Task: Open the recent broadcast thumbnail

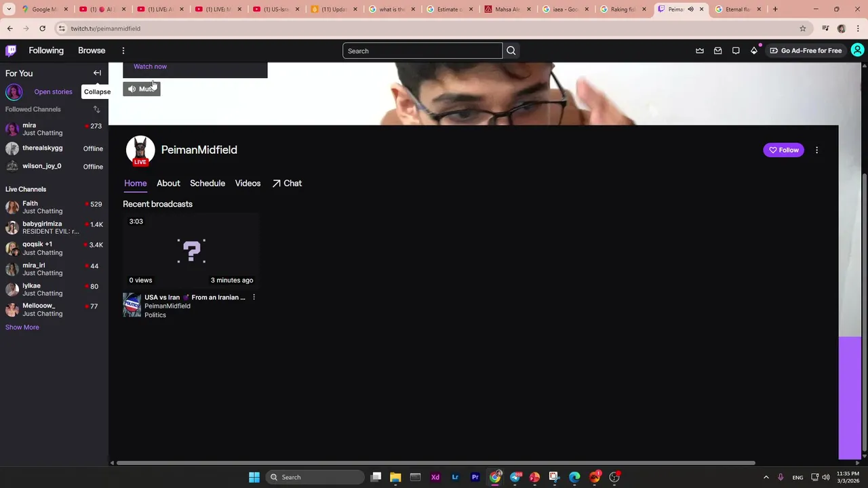Action: tap(191, 251)
